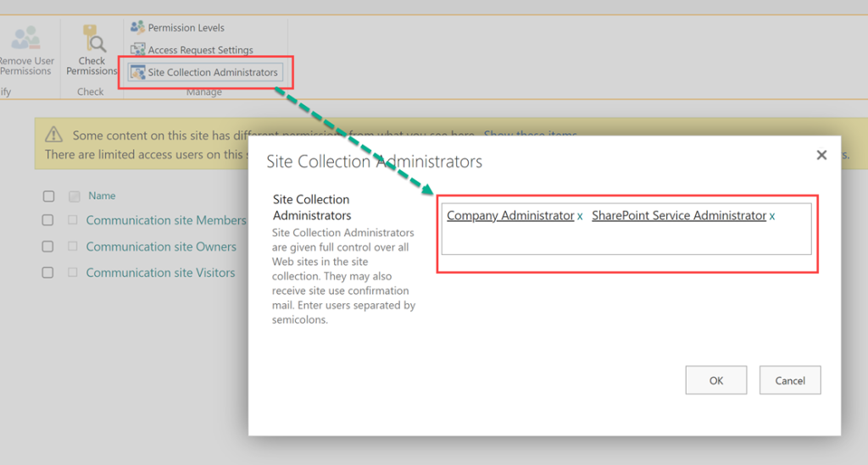Click the small icon beside Communication site Visitors
The width and height of the screenshot is (868, 465).
(x=73, y=272)
